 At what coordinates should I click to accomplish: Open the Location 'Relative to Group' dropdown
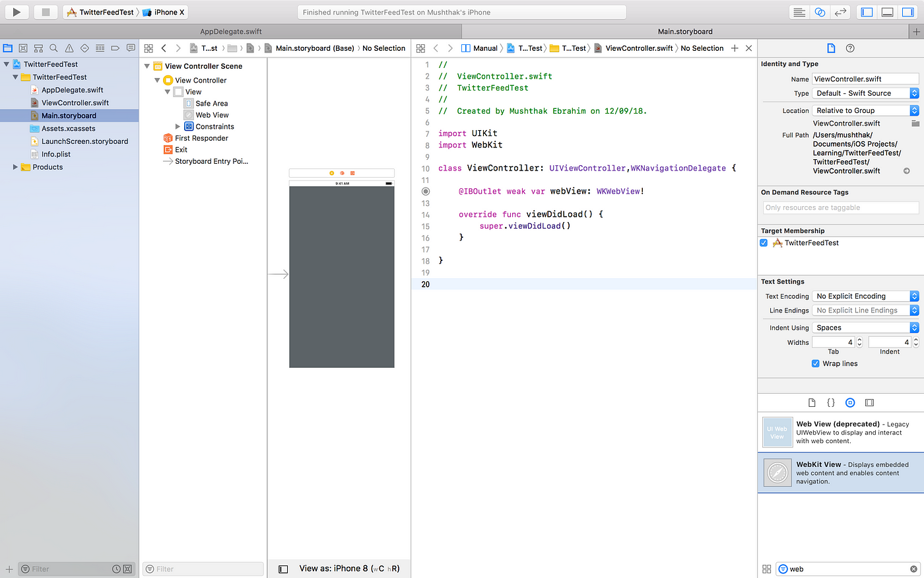(x=865, y=110)
